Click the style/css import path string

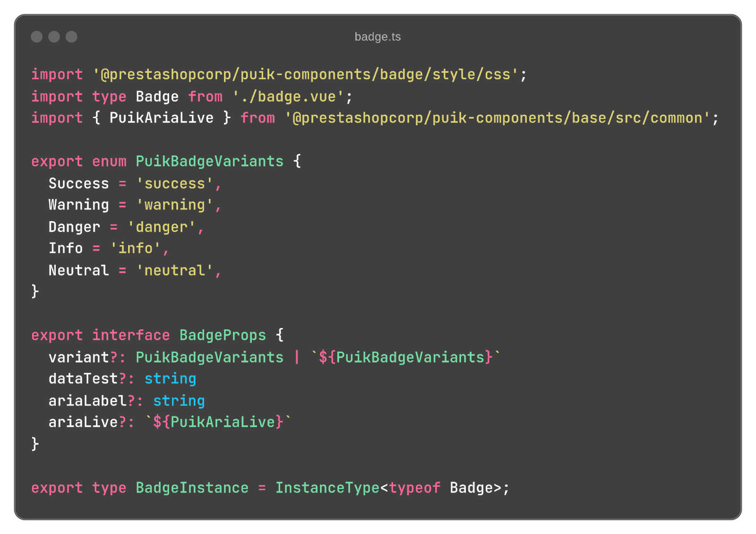pyautogui.click(x=305, y=75)
